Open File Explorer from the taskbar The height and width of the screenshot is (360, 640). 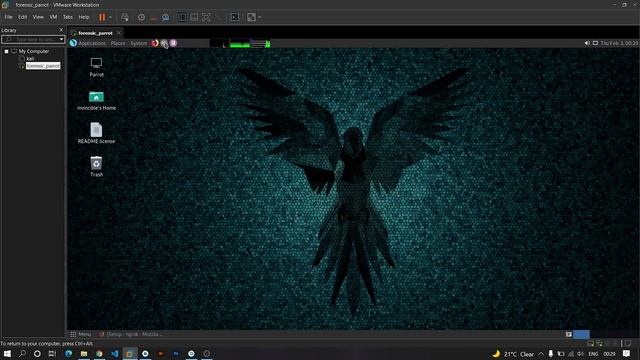point(84,353)
